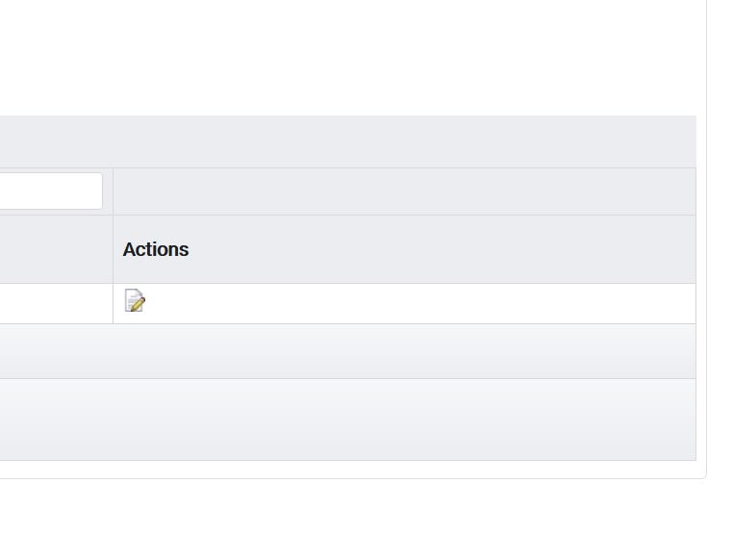Screen dimensions: 733x560
Task: Click the Actions column header
Action: 404,249
